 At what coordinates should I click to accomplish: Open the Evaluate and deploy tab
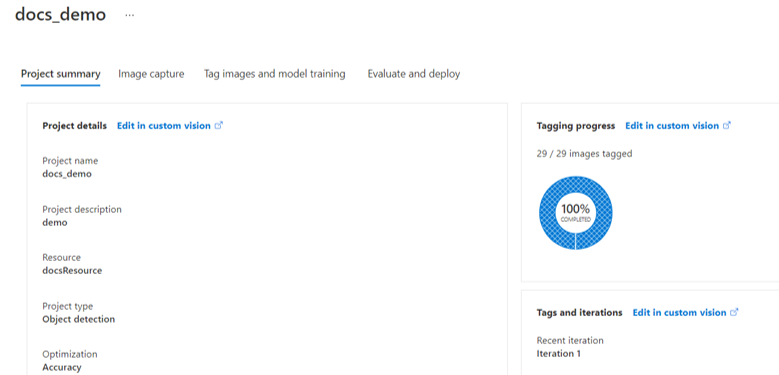tap(414, 74)
